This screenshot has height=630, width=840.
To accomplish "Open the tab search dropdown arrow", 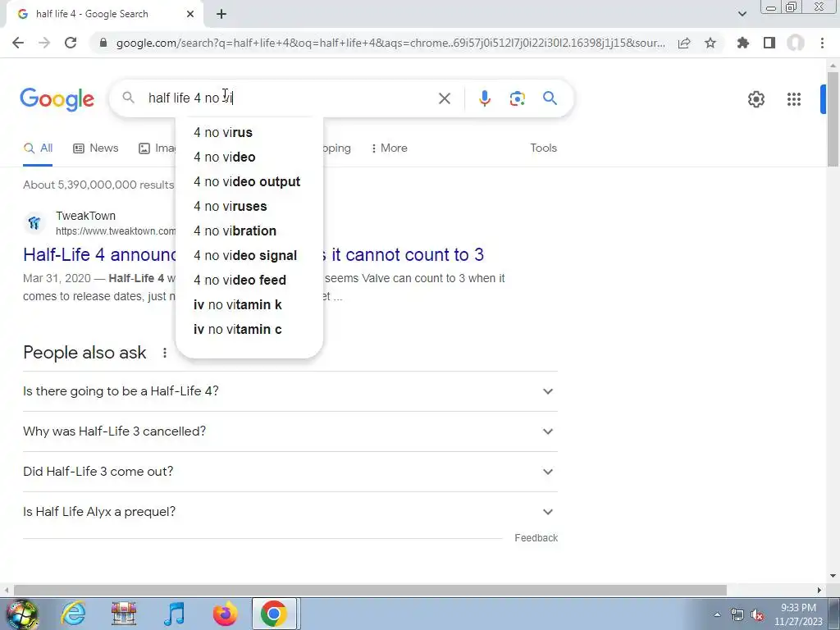I will click(742, 14).
